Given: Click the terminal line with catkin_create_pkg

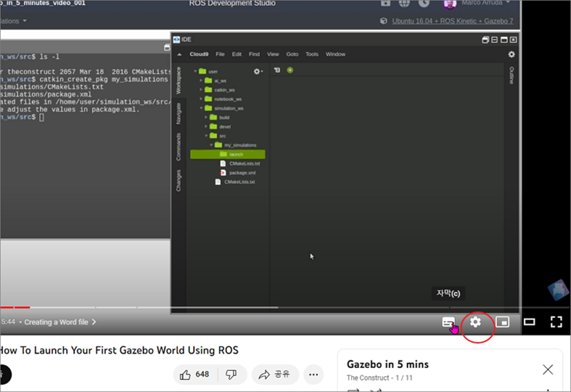Looking at the screenshot, I should tap(85, 79).
